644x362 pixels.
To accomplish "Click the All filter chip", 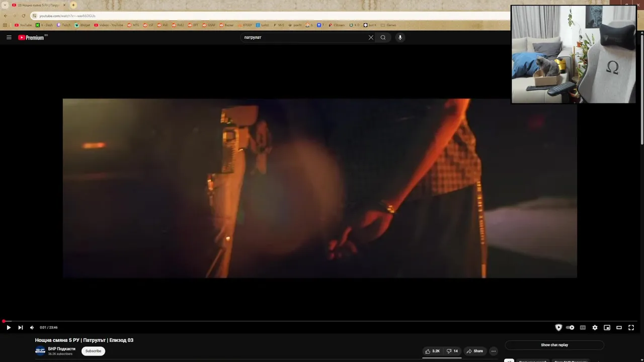I will tap(509, 360).
